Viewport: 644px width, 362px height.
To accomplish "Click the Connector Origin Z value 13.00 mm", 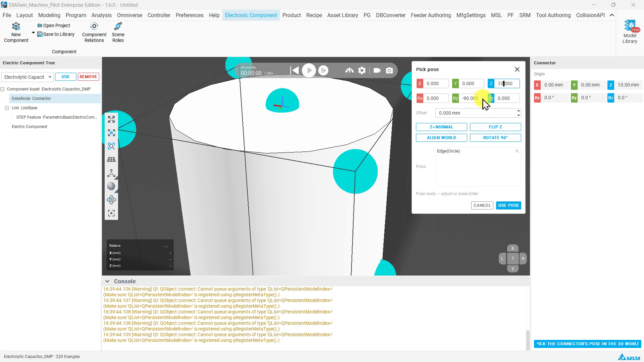I will 628,85.
